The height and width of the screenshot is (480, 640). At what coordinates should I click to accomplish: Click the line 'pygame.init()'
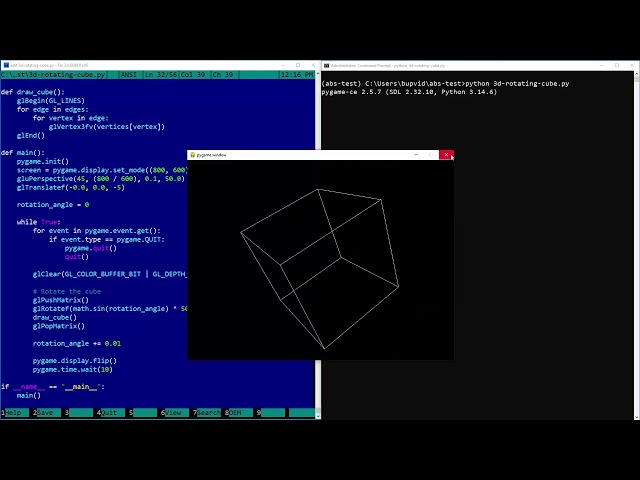tap(43, 161)
